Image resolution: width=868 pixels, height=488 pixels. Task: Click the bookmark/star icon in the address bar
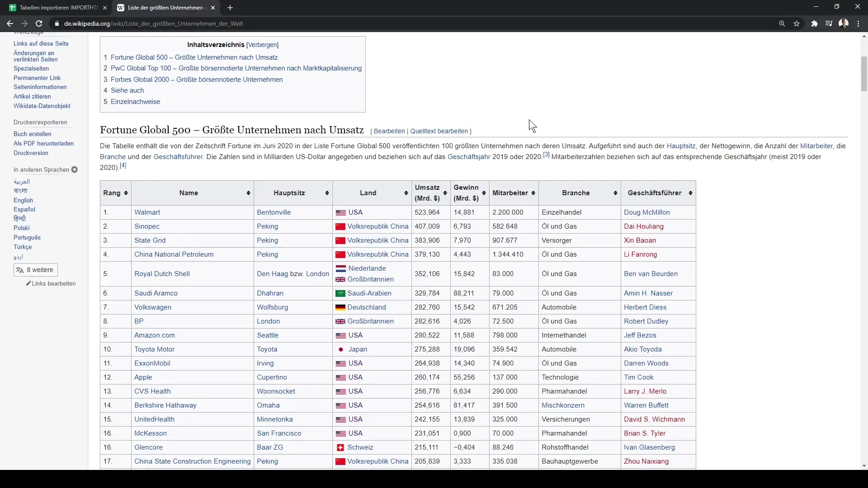[x=797, y=24]
